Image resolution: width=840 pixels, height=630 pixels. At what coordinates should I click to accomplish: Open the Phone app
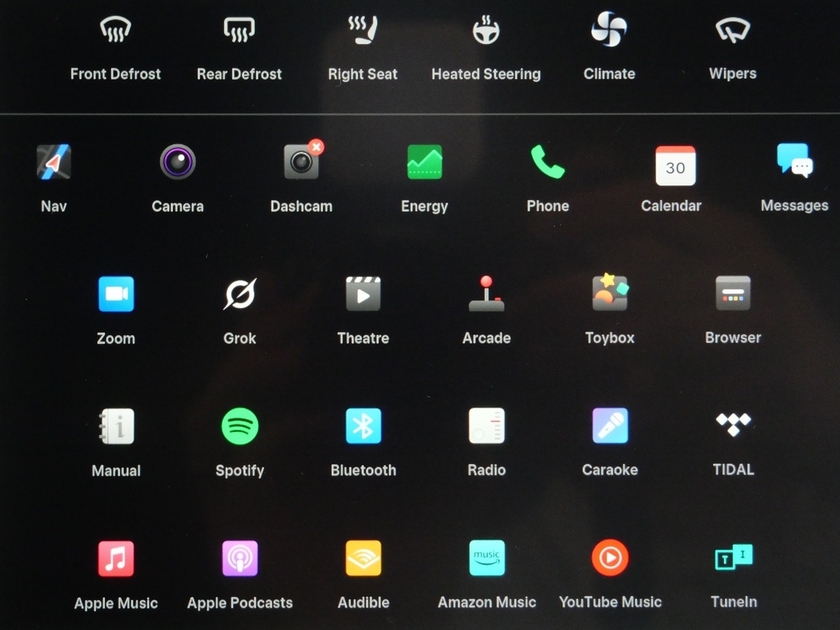click(x=548, y=162)
